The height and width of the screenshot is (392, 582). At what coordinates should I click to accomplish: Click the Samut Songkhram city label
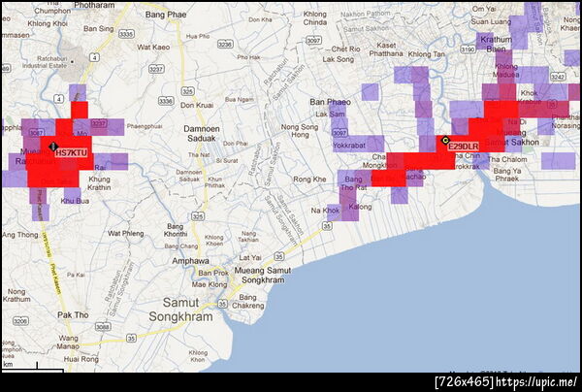[x=181, y=310]
